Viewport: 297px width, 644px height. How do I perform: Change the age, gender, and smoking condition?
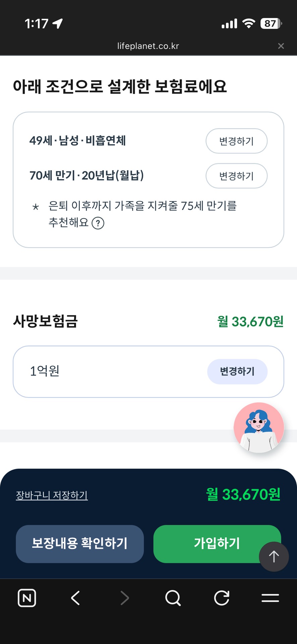coord(236,141)
